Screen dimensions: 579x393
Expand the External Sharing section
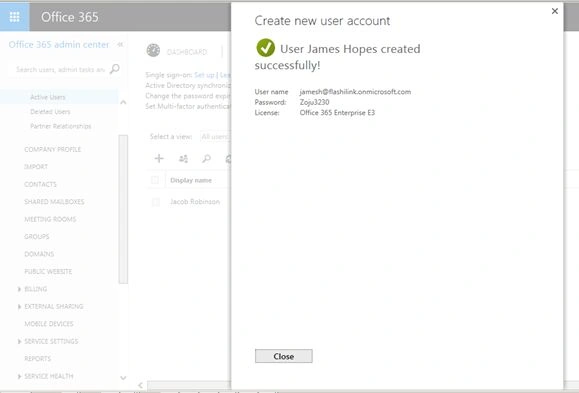tap(19, 306)
